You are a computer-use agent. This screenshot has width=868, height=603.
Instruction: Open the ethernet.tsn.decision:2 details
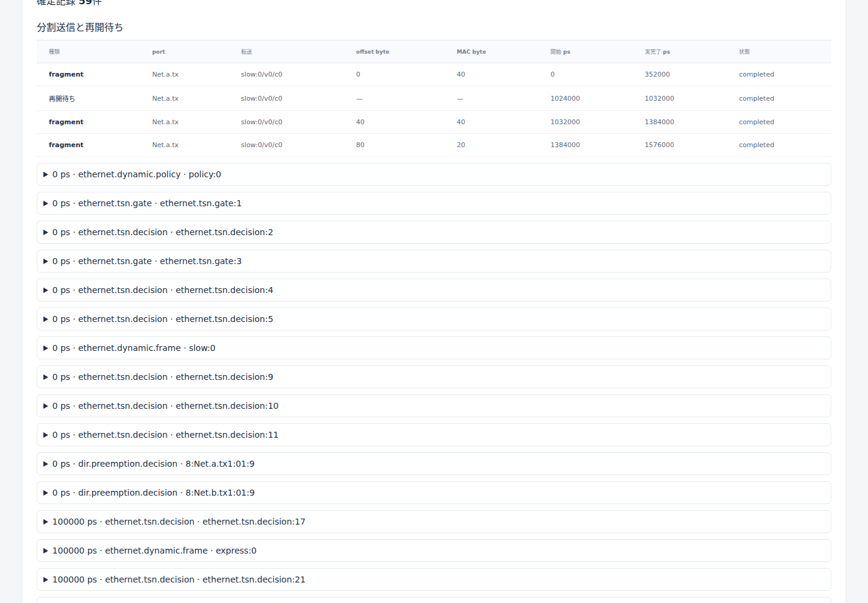click(433, 232)
